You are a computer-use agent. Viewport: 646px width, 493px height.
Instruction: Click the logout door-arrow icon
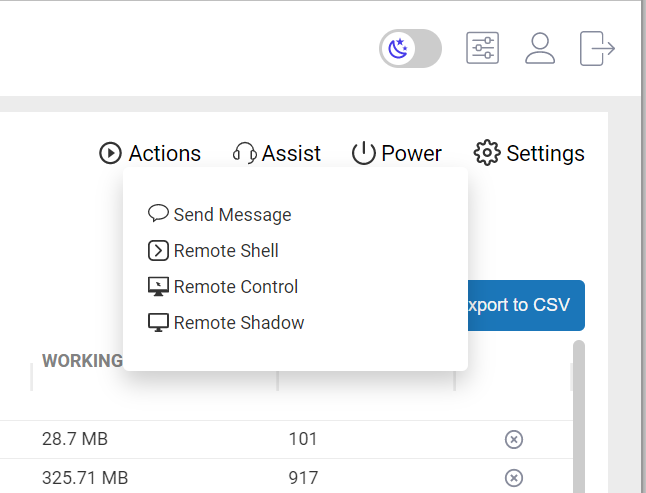[x=597, y=48]
